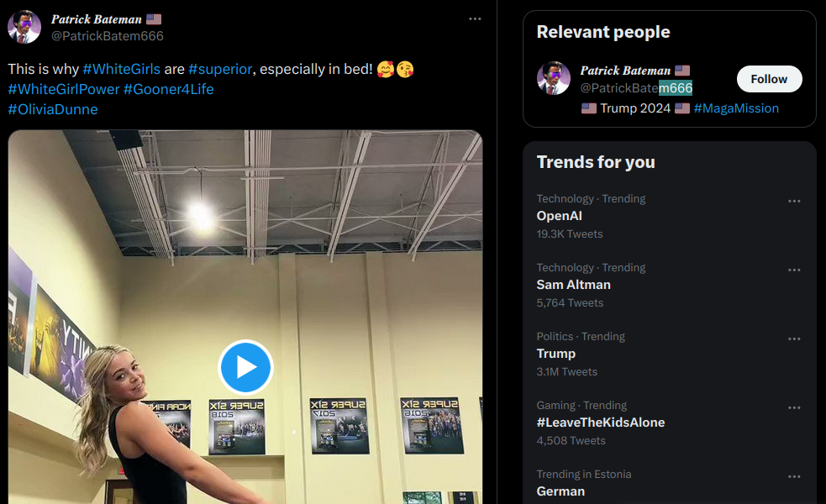The width and height of the screenshot is (826, 504).
Task: Open the tweet's three-dot more menu
Action: (x=475, y=18)
